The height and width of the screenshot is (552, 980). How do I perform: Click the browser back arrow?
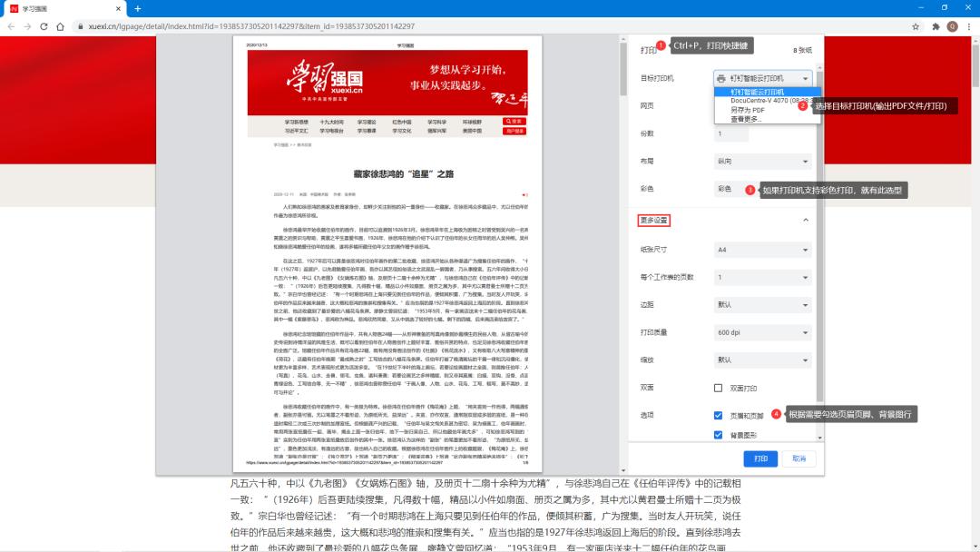pos(10,27)
